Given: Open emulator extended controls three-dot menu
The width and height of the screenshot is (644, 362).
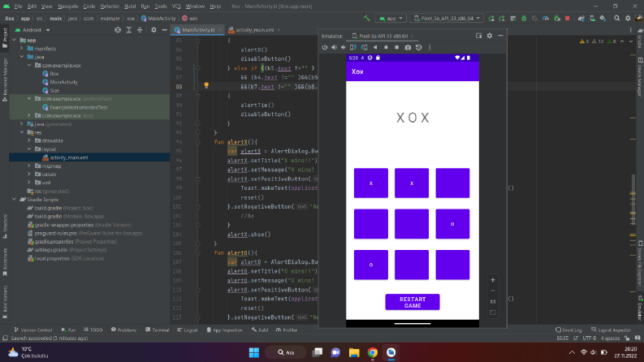Looking at the screenshot, I should coord(430,47).
